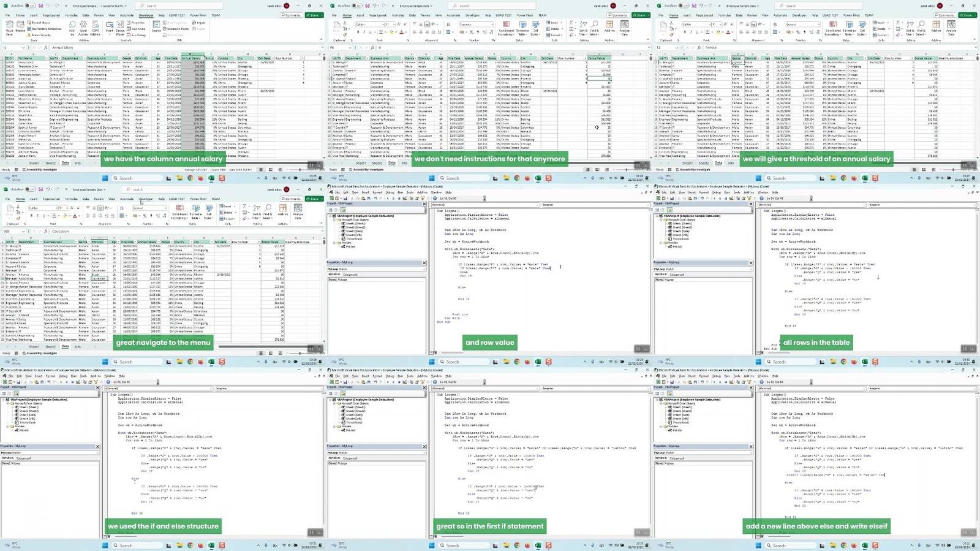Viewport: 980px width, 551px height.
Task: Click the Save icon in the 'column annual salary' frame
Action: click(x=42, y=6)
